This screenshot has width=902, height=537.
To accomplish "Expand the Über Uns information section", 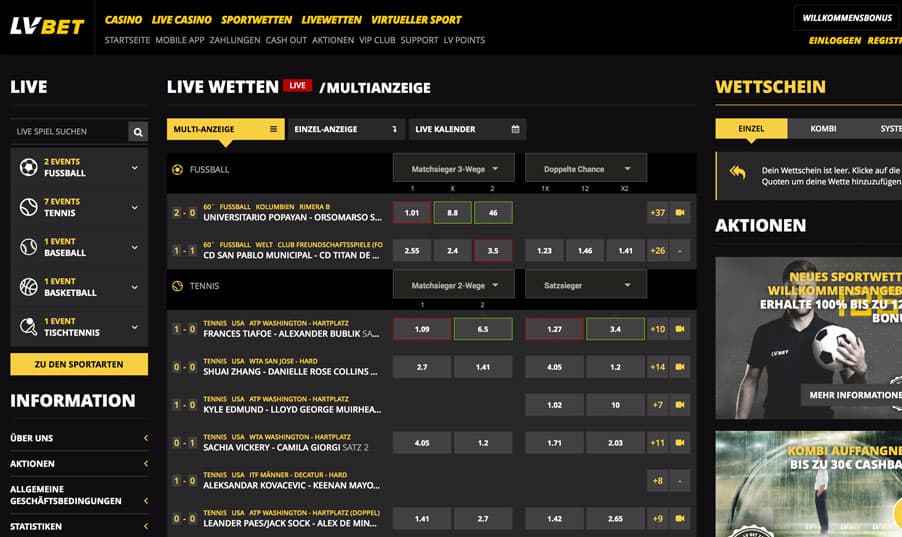I will [79, 438].
